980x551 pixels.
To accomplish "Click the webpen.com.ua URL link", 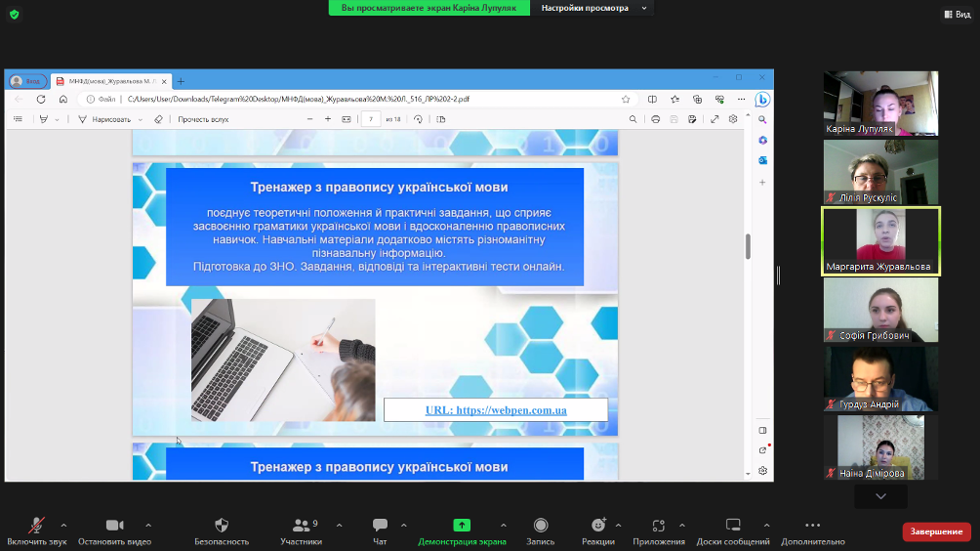I will pos(496,410).
